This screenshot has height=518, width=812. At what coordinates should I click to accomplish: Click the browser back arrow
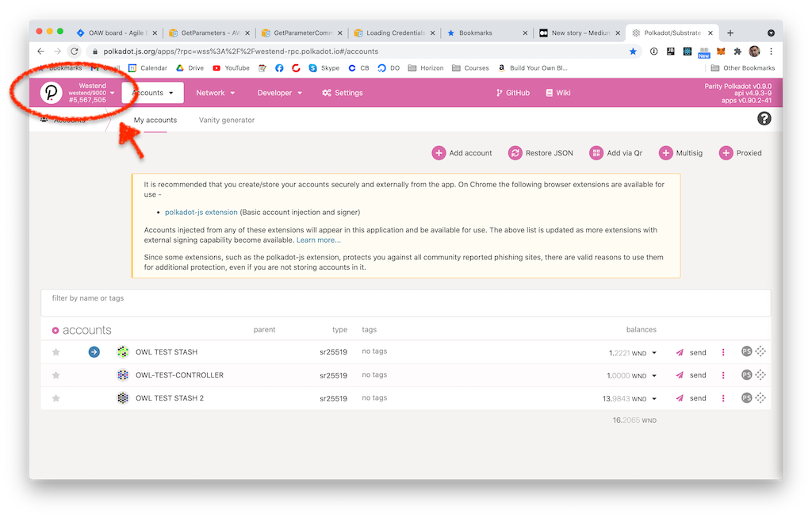(41, 52)
